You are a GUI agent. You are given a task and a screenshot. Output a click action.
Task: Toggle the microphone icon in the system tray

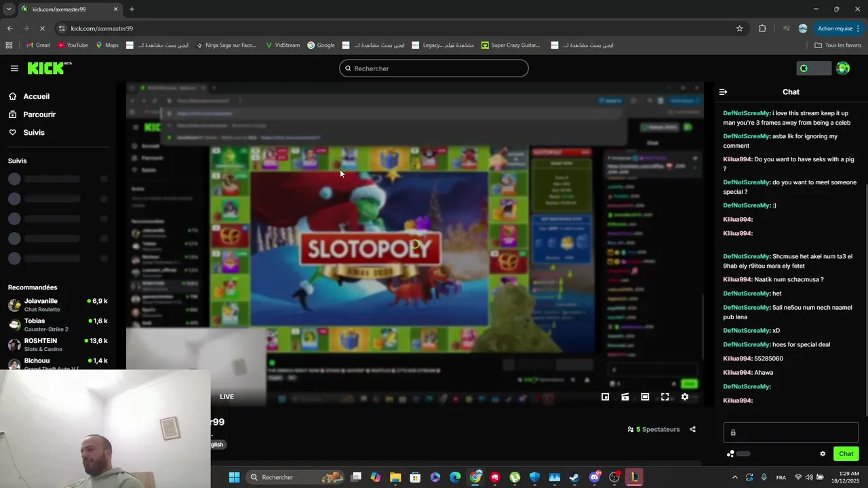pos(764,477)
